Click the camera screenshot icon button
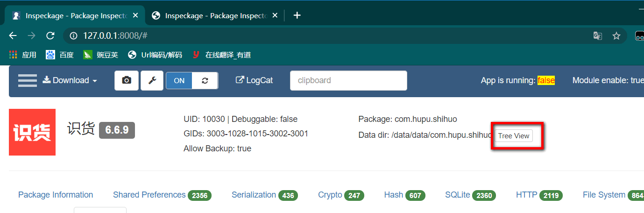This screenshot has height=213, width=644. [127, 80]
